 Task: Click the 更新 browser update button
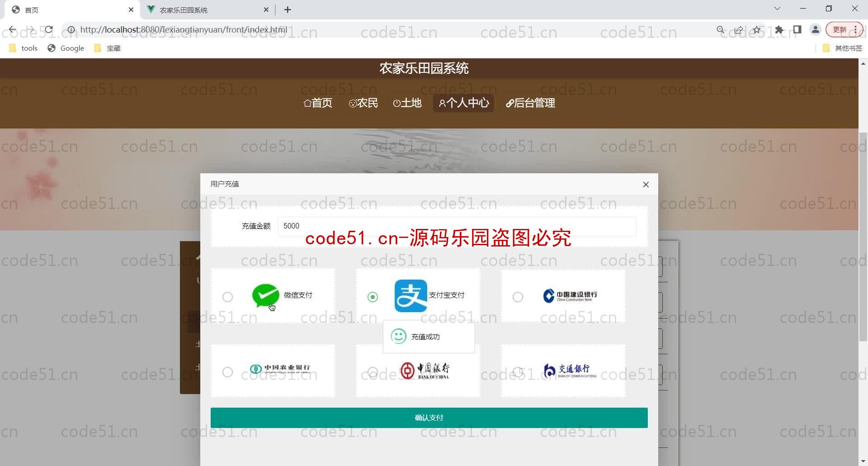click(x=844, y=30)
